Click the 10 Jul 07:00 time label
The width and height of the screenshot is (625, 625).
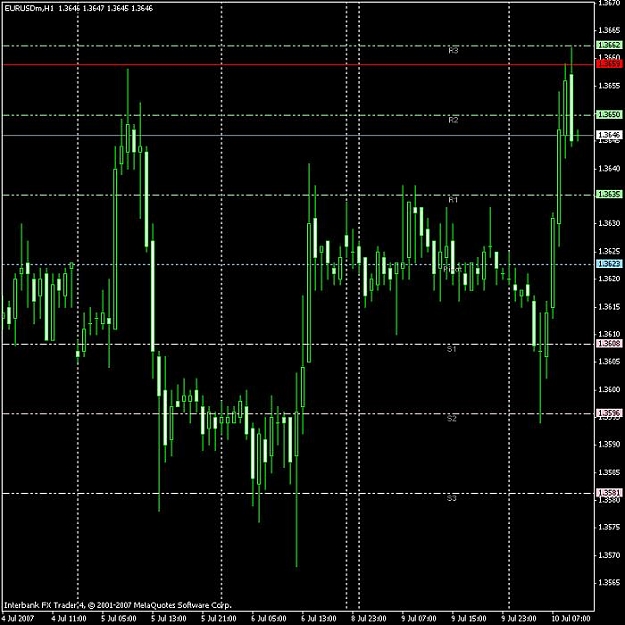(571, 619)
